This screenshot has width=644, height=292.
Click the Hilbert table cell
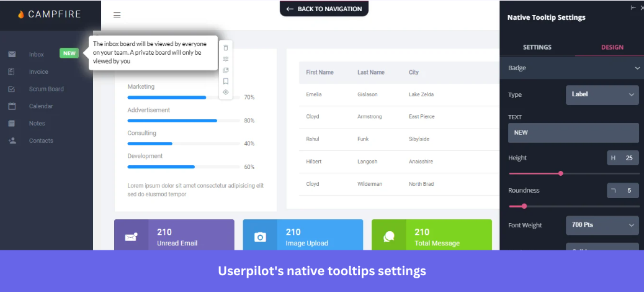[x=313, y=162]
